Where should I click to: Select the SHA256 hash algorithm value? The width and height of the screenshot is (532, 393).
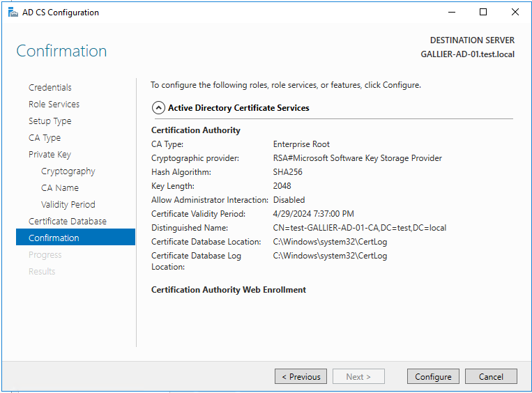(287, 172)
